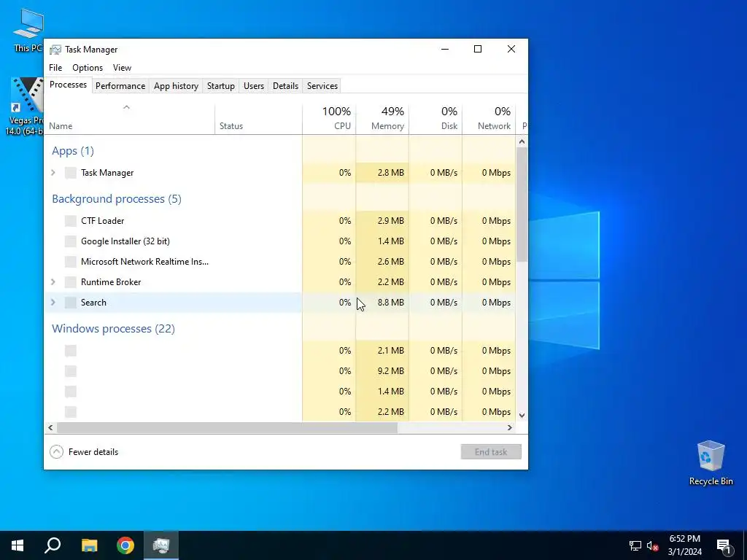Click the vertical scrollbar up arrow
747x560 pixels.
522,141
